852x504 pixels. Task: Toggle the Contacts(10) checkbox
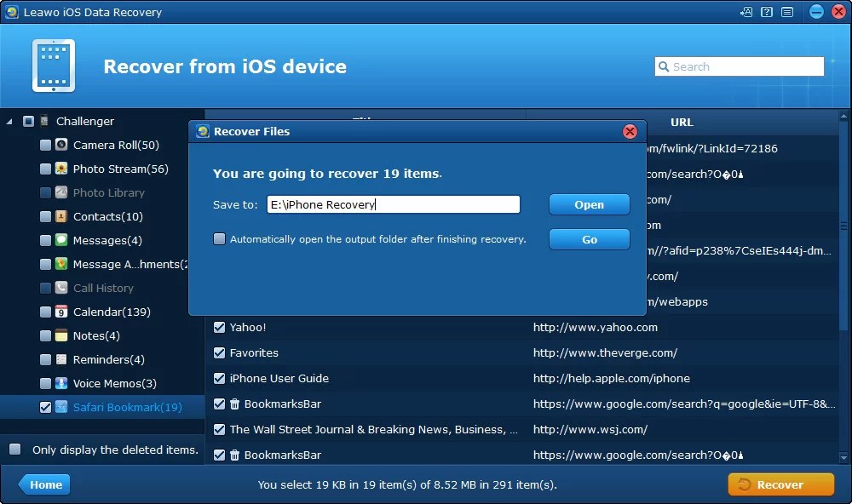(x=46, y=217)
